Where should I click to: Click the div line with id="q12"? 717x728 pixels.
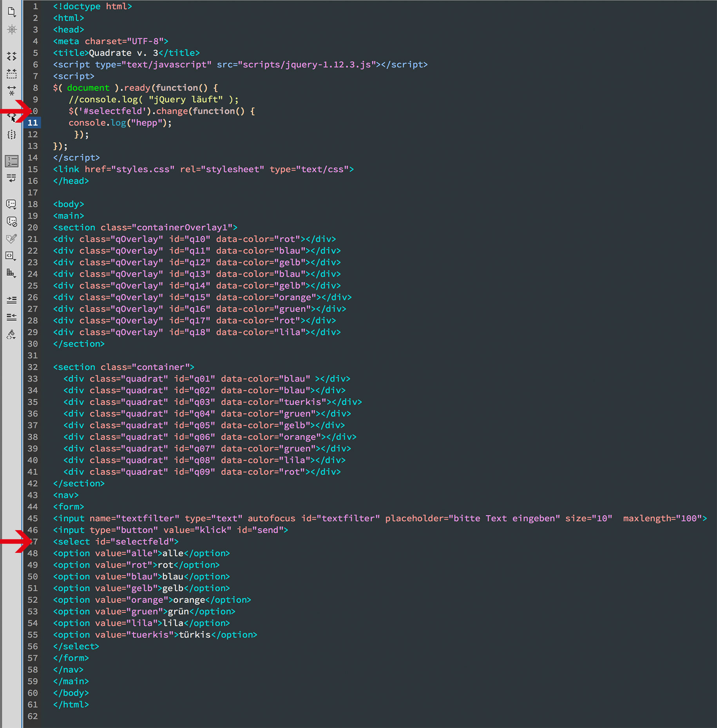point(197,263)
